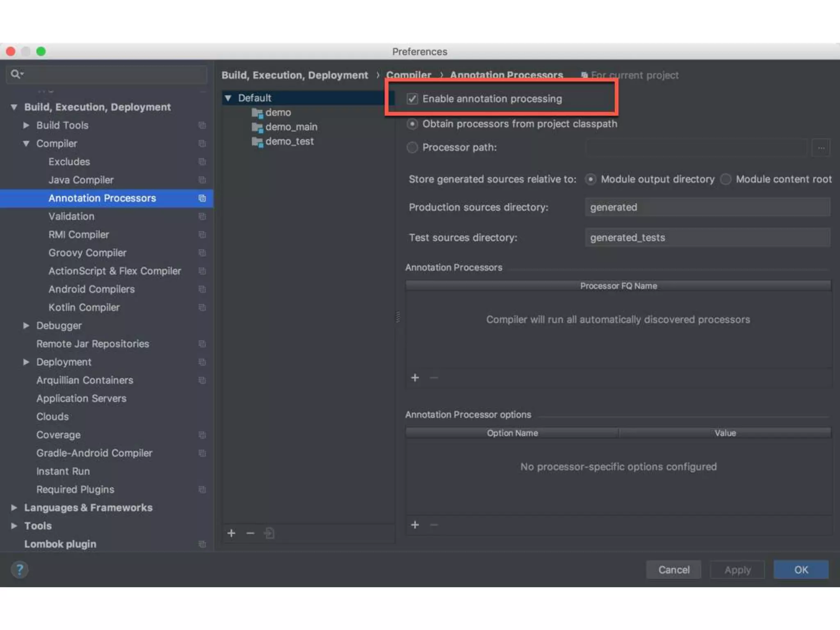
Task: Click the move-to-profile icon under profiles list
Action: 269,533
